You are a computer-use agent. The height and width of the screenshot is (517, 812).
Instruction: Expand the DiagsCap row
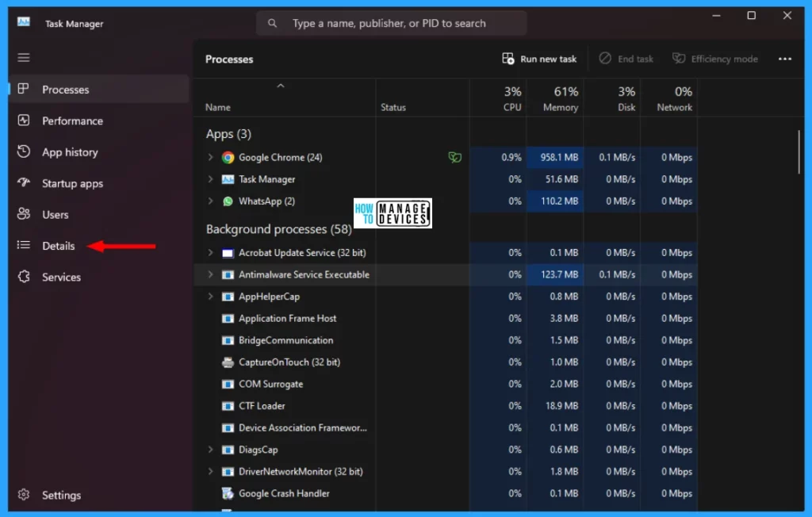tap(210, 449)
